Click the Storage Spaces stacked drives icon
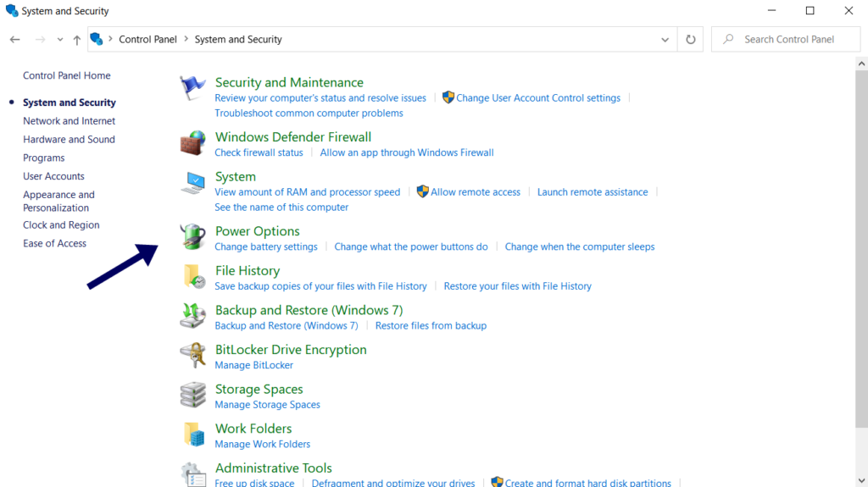868x487 pixels. tap(192, 396)
